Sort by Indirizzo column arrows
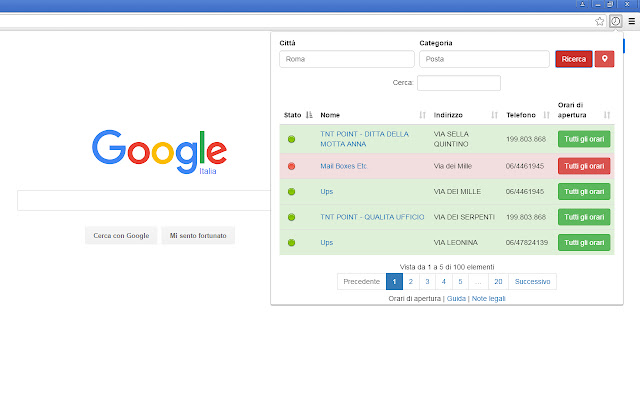 click(494, 115)
